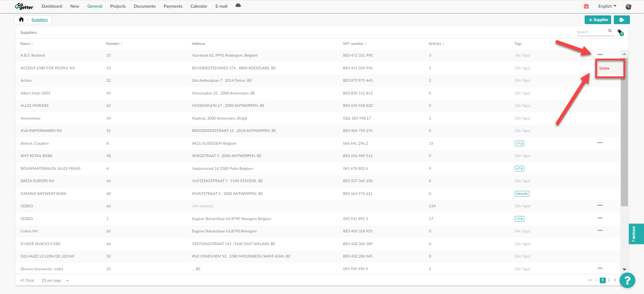The width and height of the screenshot is (644, 294).
Task: Open the New menu
Action: coord(75,6)
